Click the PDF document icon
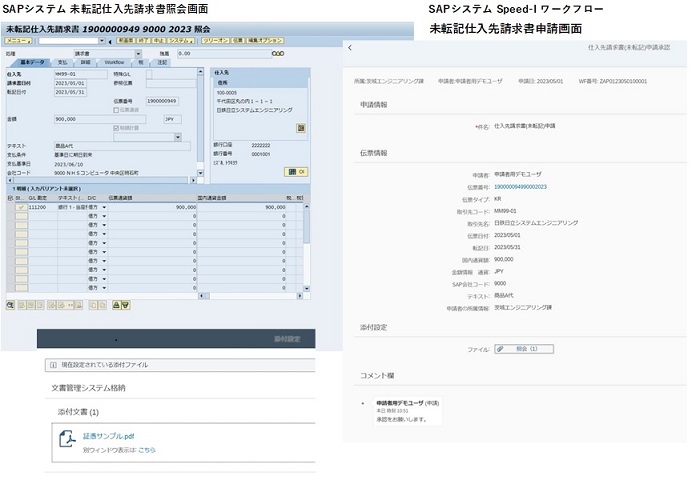The width and height of the screenshot is (696, 500). click(x=67, y=439)
